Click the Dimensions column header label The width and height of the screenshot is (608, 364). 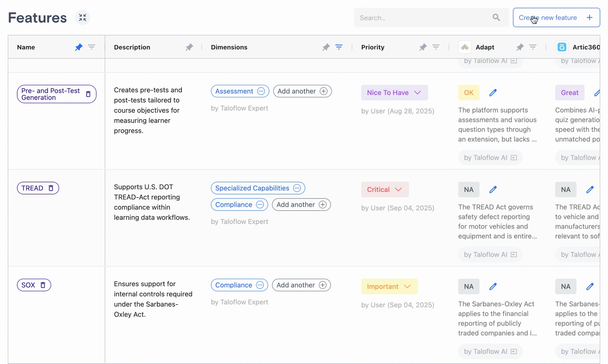point(229,47)
